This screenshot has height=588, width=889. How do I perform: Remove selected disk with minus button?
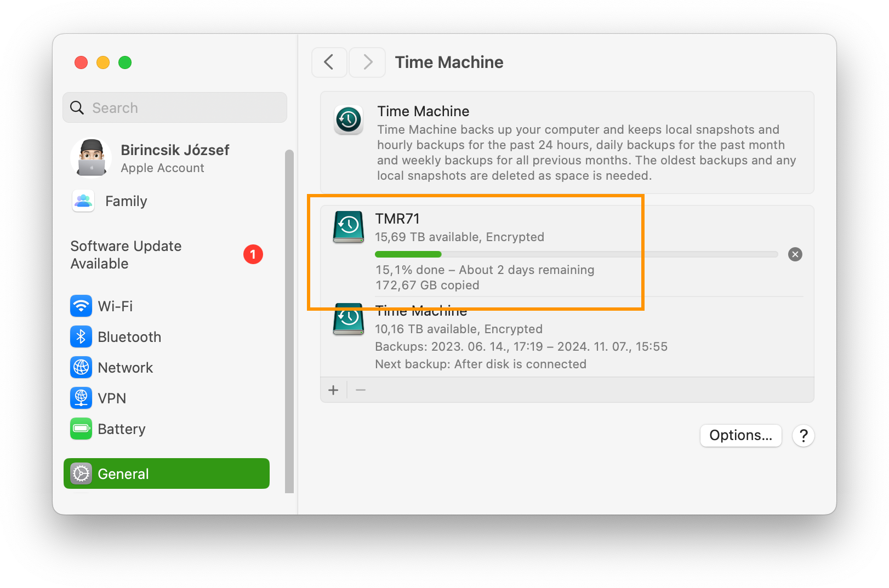click(361, 390)
